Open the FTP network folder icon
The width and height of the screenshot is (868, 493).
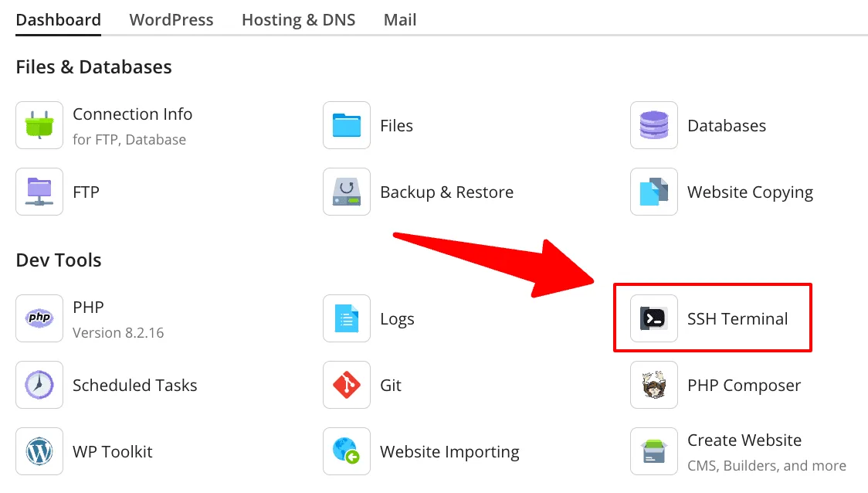[39, 192]
